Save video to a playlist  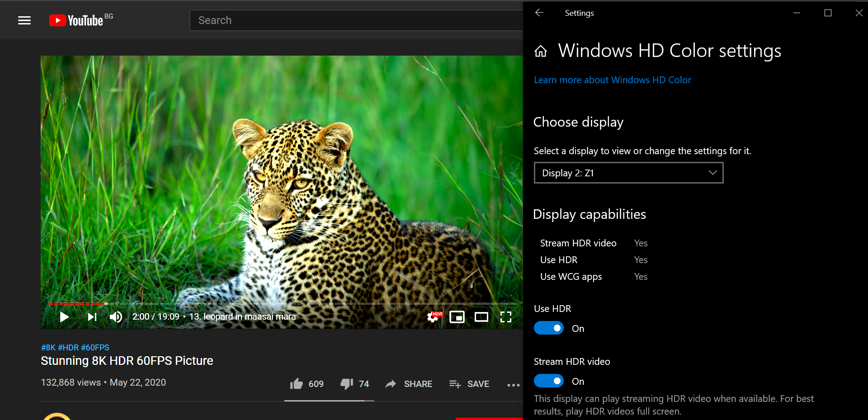click(469, 384)
